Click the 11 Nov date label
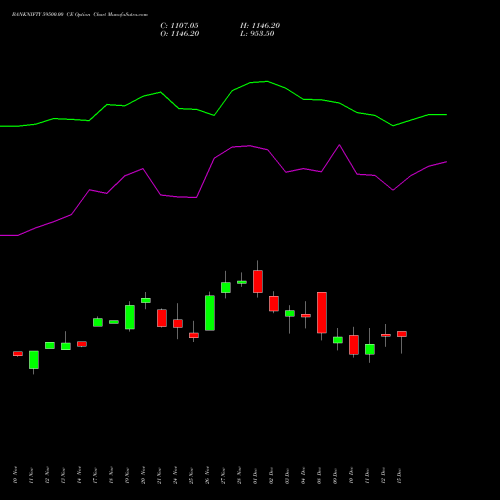Image resolution: width=500 pixels, height=500 pixels. [31, 475]
